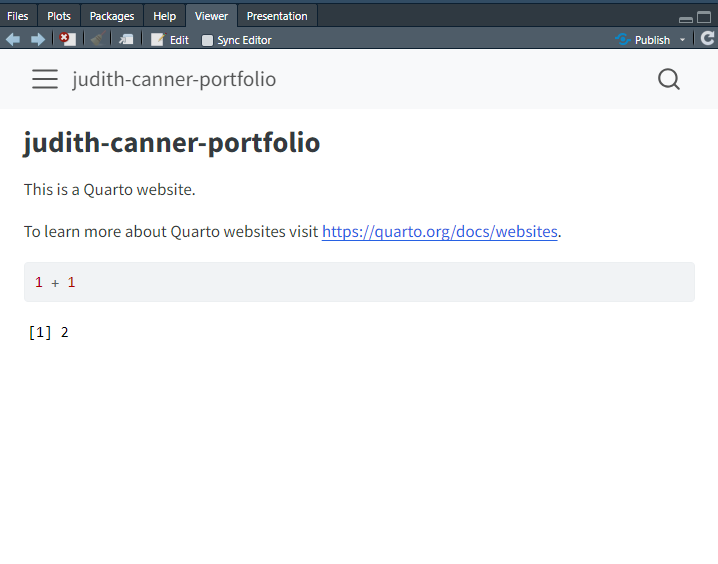Select the Viewer tab

[x=211, y=16]
